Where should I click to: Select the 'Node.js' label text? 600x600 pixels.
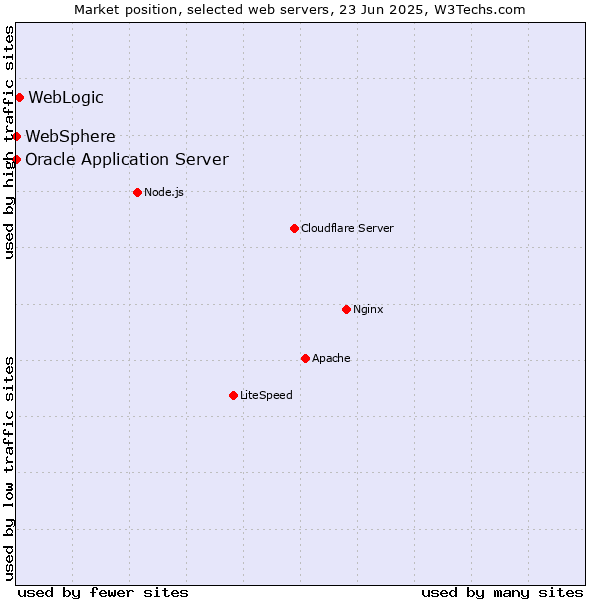point(164,192)
